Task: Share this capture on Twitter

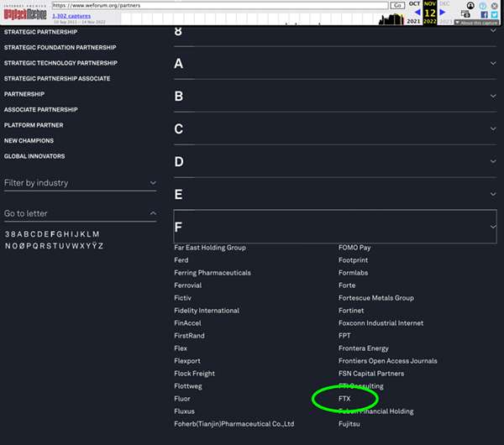Action: 495,15
